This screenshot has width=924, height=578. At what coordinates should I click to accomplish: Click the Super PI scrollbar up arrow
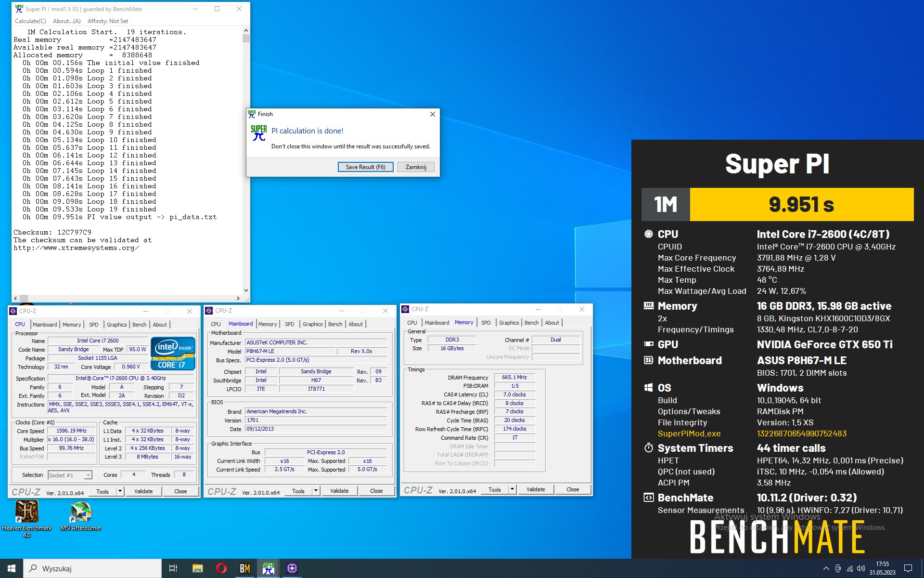246,30
